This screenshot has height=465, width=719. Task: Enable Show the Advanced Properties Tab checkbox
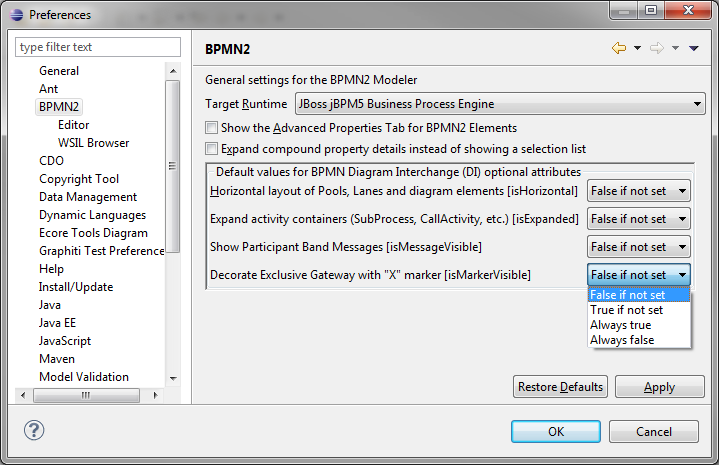pyautogui.click(x=211, y=127)
